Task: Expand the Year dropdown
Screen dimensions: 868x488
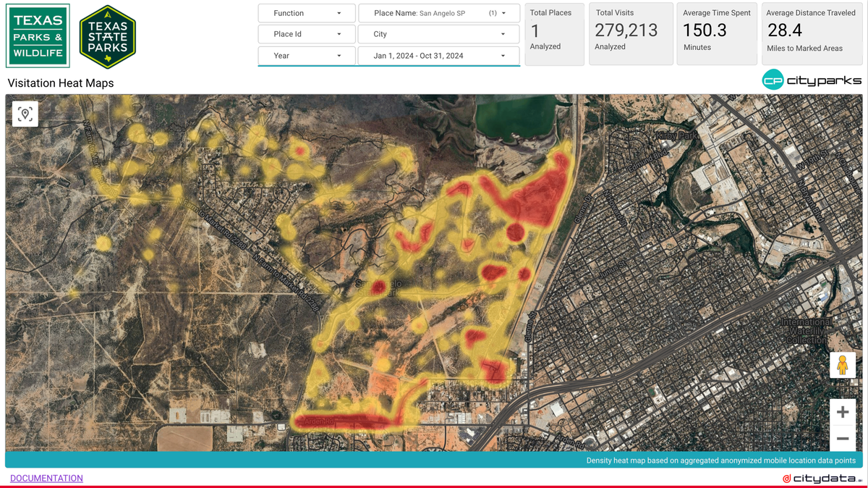Action: pos(306,55)
